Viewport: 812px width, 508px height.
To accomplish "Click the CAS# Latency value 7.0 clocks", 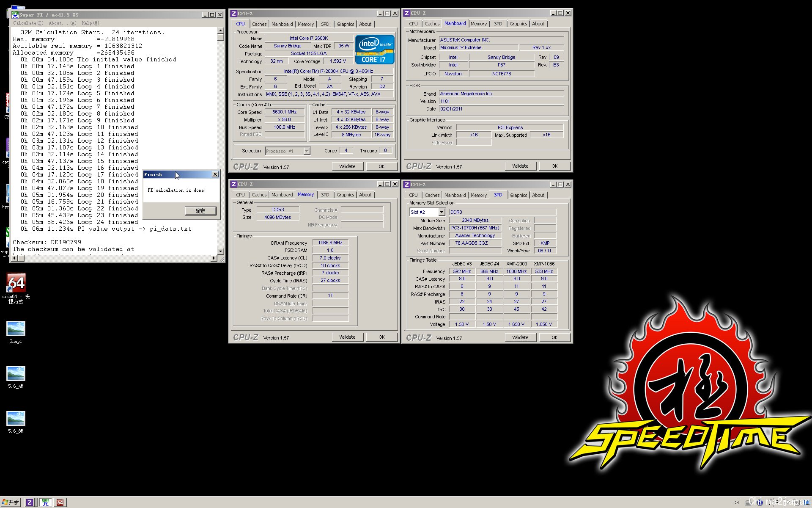I will click(330, 258).
